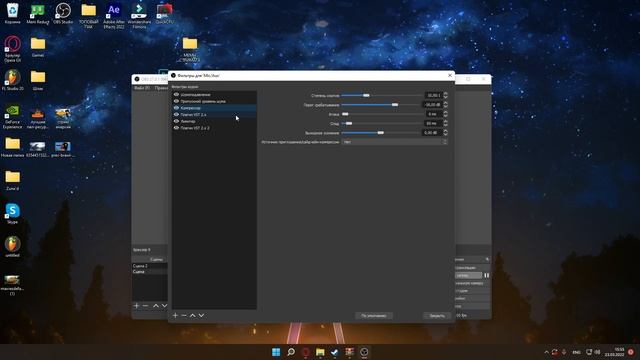Click the ratio value field 10.00:1
Screen dimensions: 640x360
(x=433, y=96)
